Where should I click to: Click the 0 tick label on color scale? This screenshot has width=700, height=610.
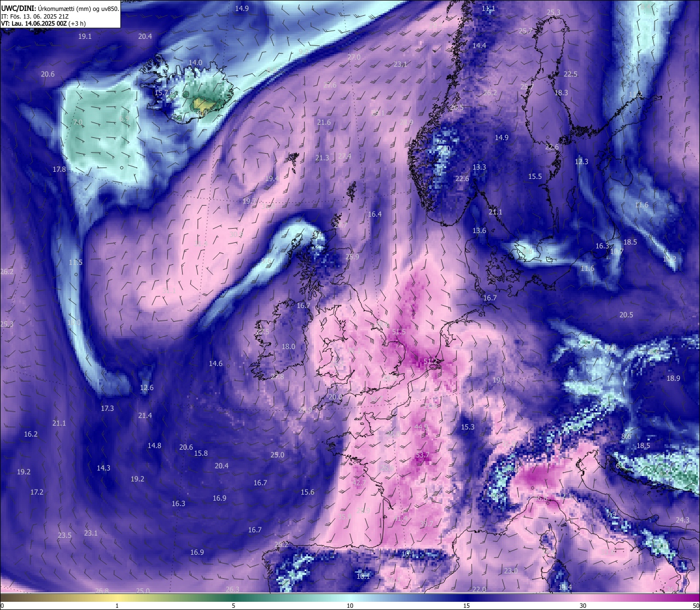2,606
